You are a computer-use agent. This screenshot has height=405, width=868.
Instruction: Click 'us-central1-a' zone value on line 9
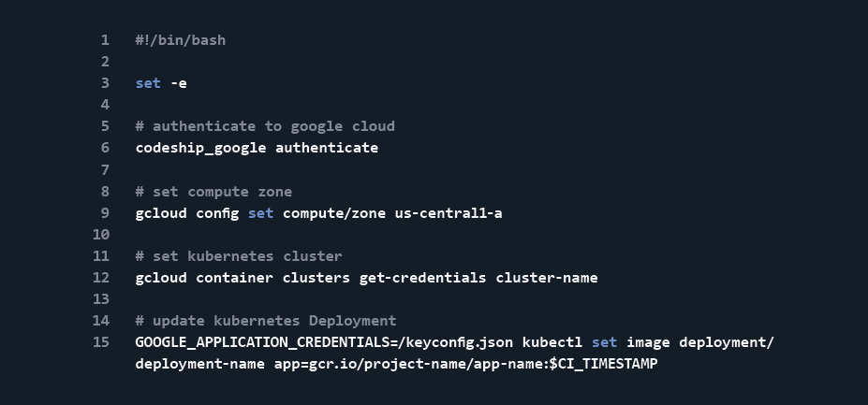[x=449, y=213]
